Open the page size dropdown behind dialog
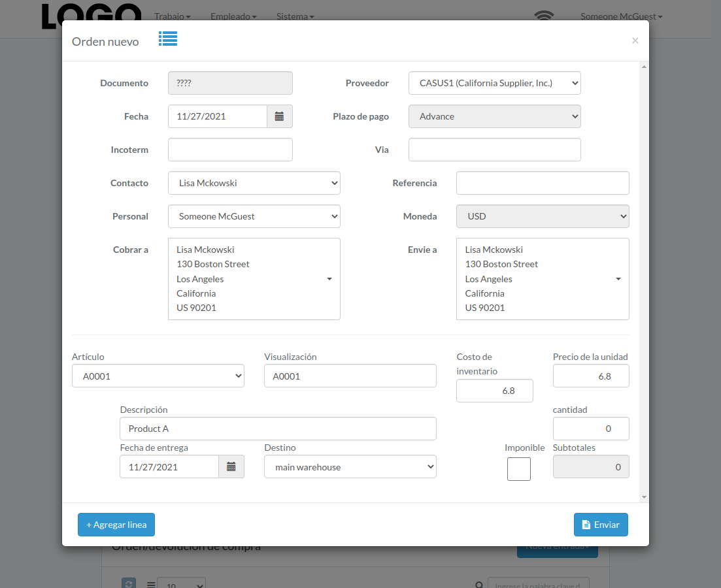 pyautogui.click(x=181, y=583)
